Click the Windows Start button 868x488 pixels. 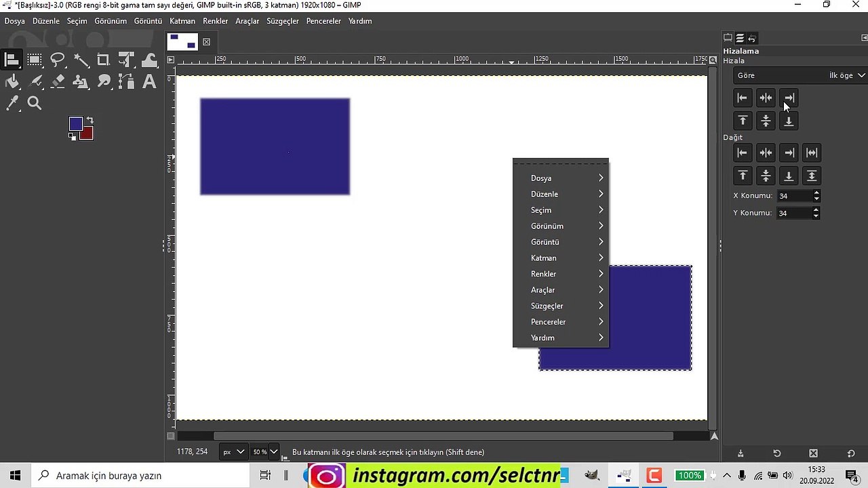coord(15,475)
